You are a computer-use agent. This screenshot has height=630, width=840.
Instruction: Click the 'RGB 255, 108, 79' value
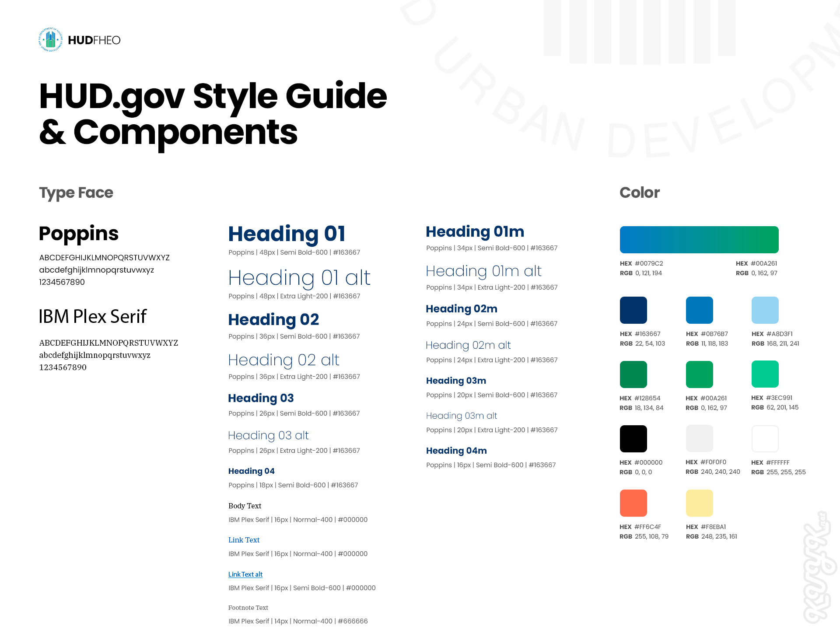pyautogui.click(x=644, y=536)
